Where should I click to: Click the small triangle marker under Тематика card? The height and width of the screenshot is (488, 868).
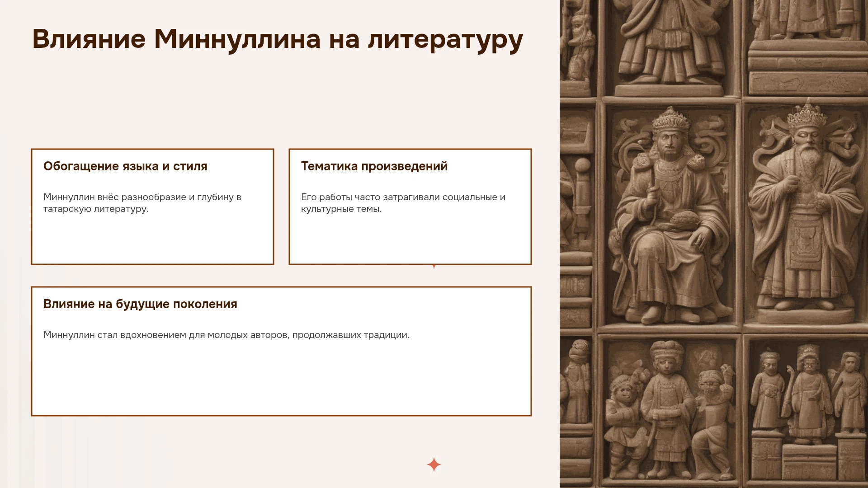point(434,267)
